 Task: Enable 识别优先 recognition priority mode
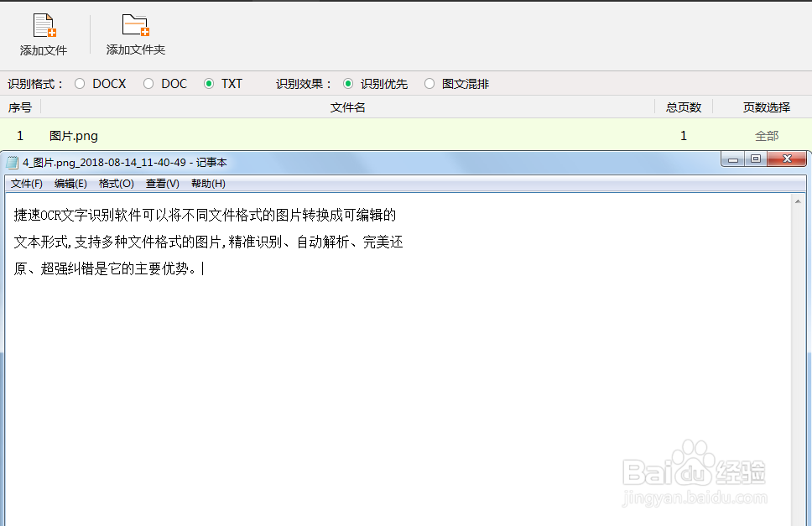(x=348, y=83)
